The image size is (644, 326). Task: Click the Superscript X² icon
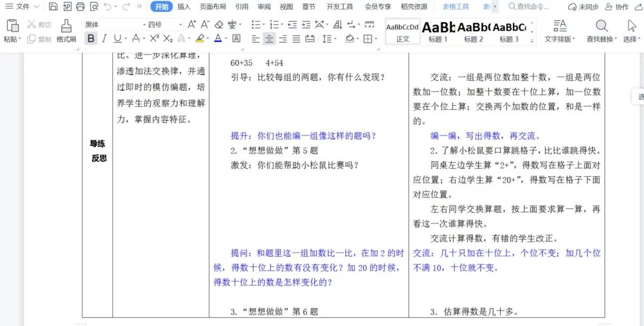pos(154,39)
